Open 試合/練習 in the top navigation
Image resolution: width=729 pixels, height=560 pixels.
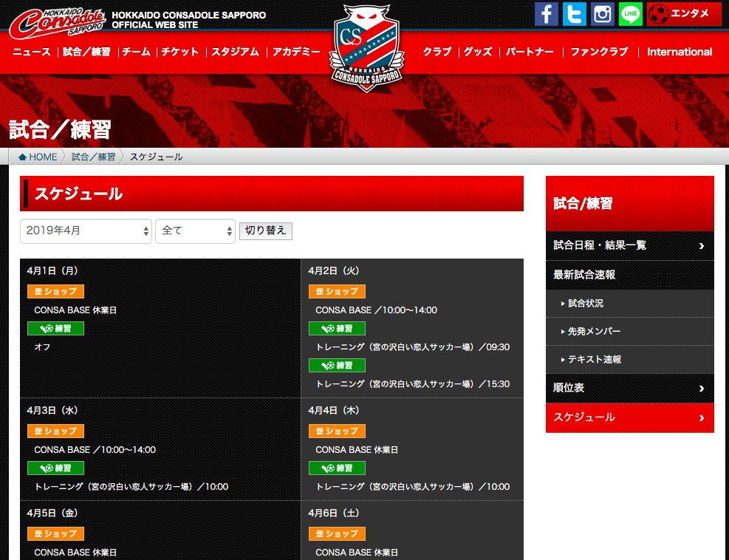(x=86, y=52)
